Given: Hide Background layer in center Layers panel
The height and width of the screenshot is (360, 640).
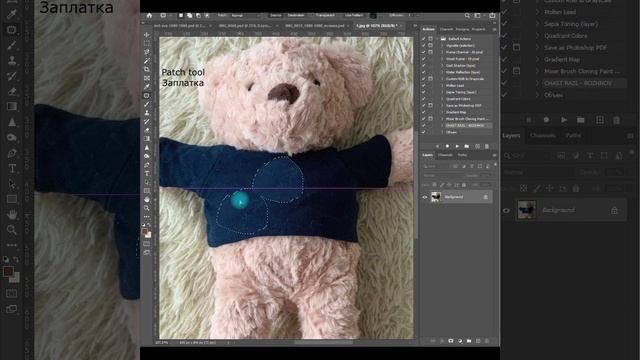Looking at the screenshot, I should coord(424,197).
